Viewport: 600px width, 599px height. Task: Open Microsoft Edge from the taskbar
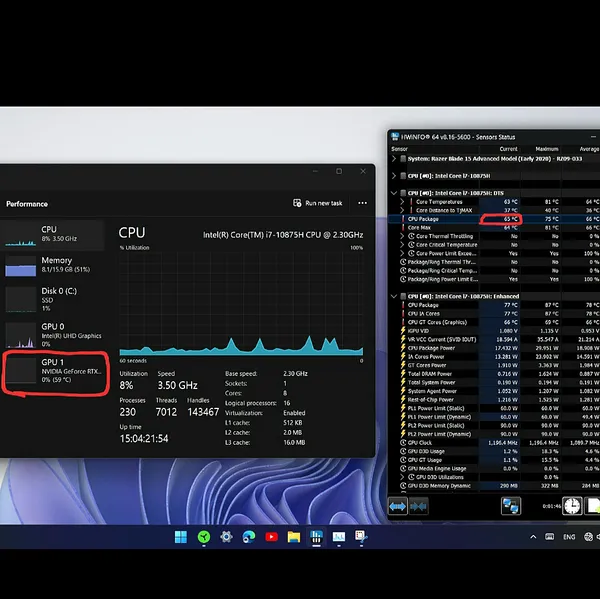[x=249, y=537]
